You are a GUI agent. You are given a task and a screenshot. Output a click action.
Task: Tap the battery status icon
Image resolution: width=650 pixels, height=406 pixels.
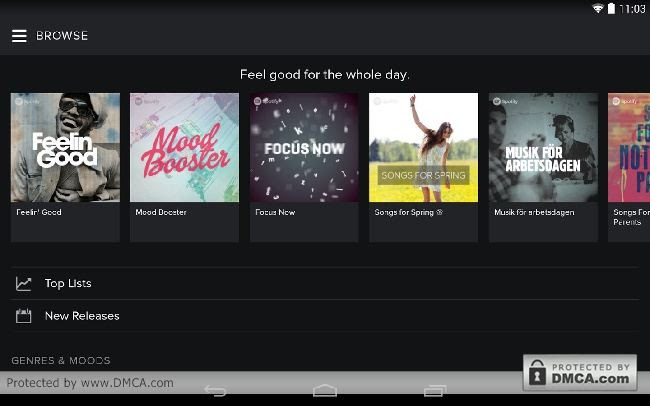(x=611, y=8)
